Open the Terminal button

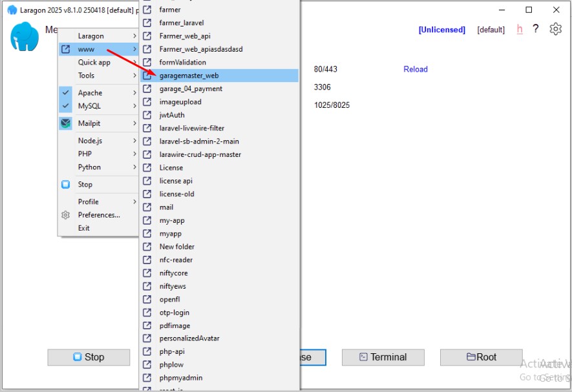[383, 357]
